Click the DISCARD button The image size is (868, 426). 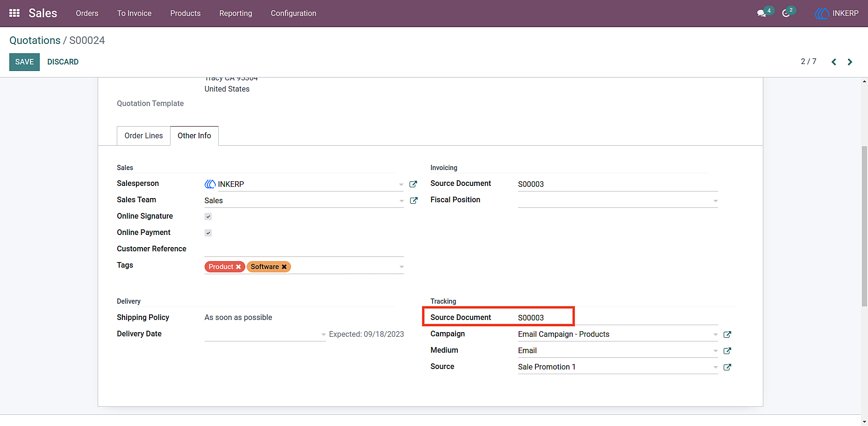coord(63,62)
